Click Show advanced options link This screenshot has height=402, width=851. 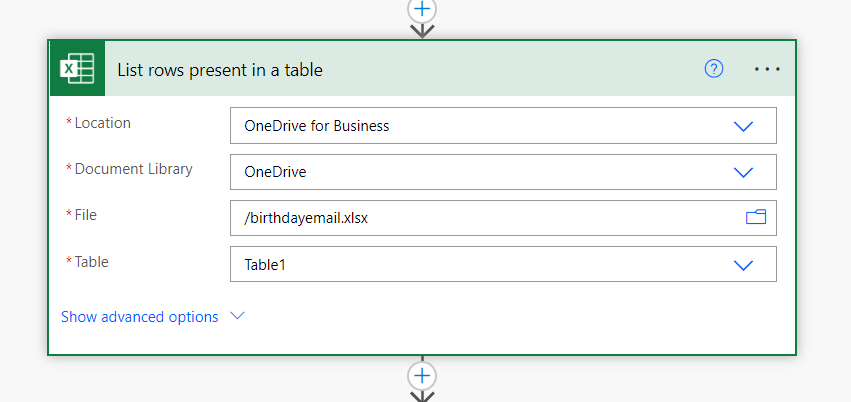click(139, 317)
